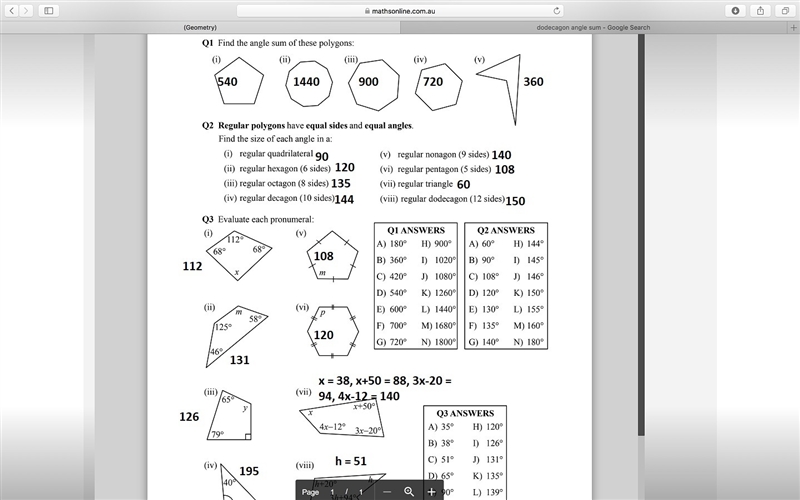Go back to the previous page
Image resolution: width=800 pixels, height=500 pixels.
(x=12, y=10)
